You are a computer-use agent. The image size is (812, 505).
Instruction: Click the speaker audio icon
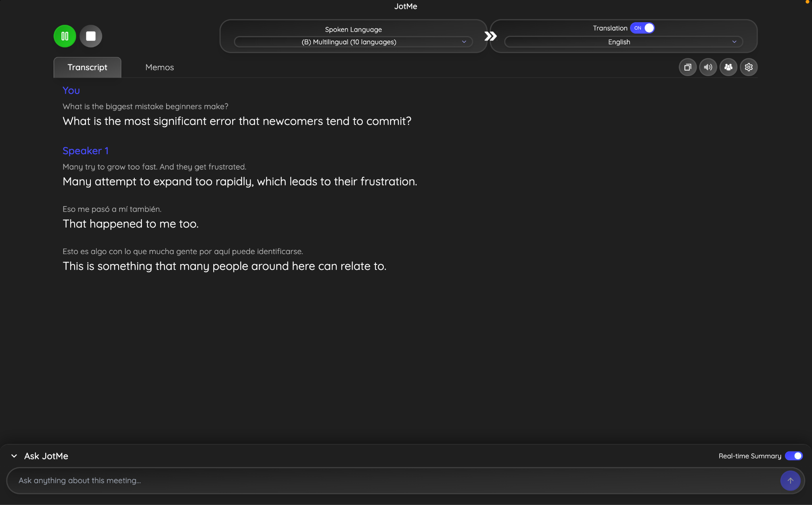tap(708, 67)
